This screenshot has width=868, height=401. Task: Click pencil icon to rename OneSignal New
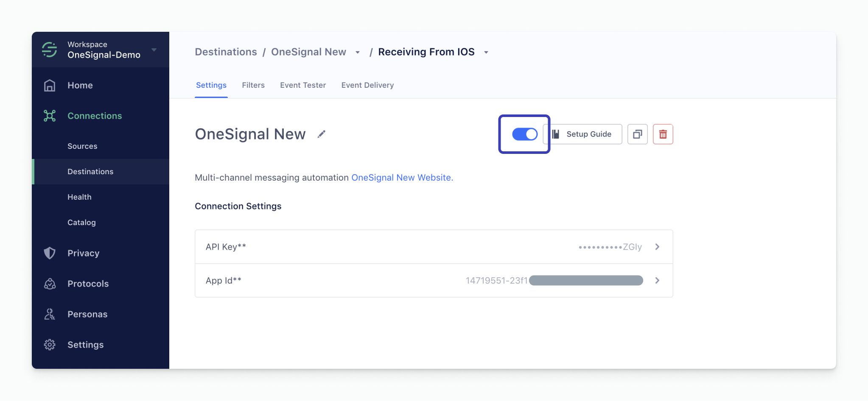[x=322, y=134]
